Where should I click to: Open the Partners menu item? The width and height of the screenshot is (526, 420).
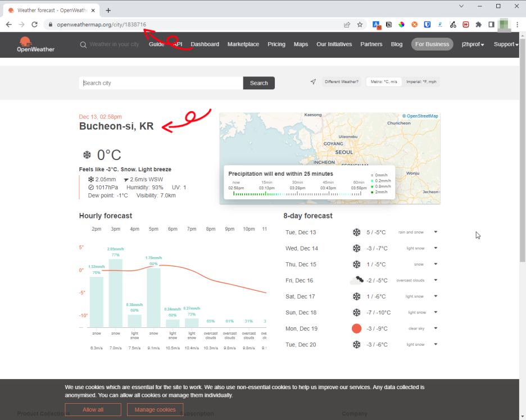pyautogui.click(x=371, y=44)
